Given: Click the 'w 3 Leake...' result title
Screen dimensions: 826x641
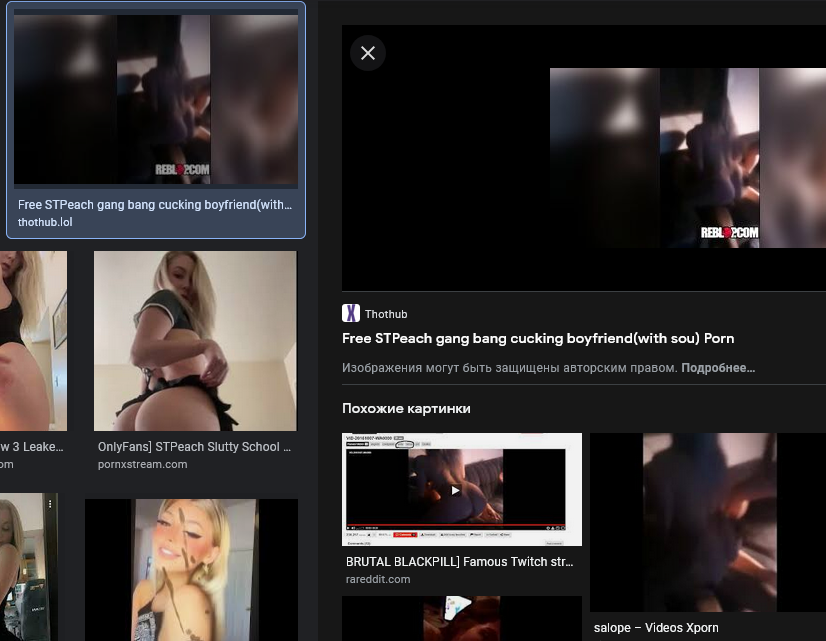Looking at the screenshot, I should tap(32, 447).
